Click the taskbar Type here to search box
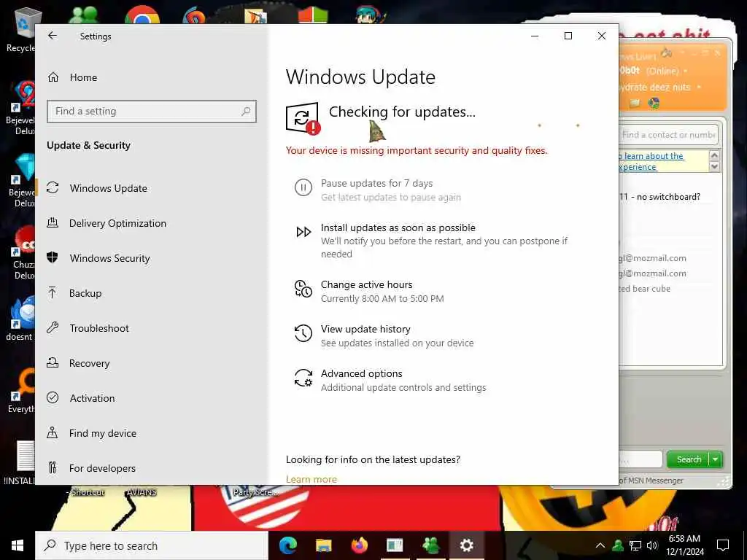The height and width of the screenshot is (560, 747). click(152, 545)
